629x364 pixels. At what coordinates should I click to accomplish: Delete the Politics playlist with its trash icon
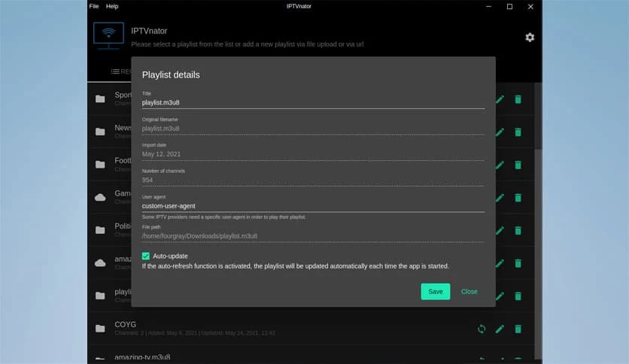point(518,230)
